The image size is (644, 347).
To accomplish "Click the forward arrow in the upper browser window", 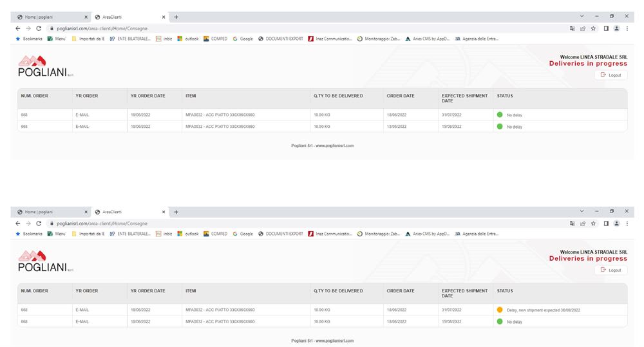I will pos(28,28).
